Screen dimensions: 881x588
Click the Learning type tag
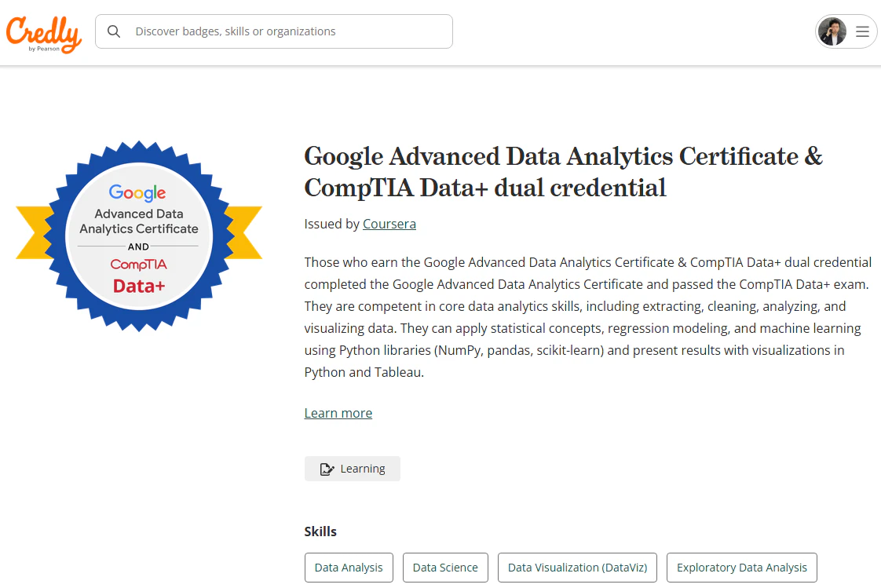[x=353, y=469]
